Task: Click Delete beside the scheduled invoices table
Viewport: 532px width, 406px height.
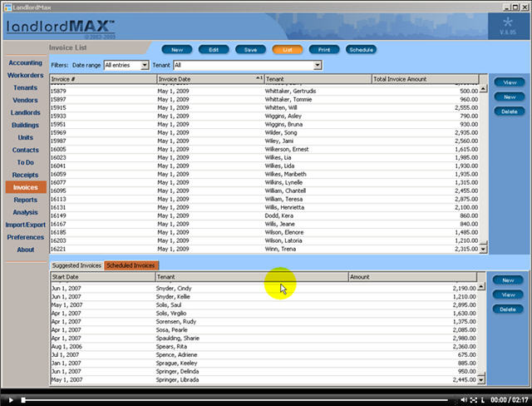Action: [508, 309]
